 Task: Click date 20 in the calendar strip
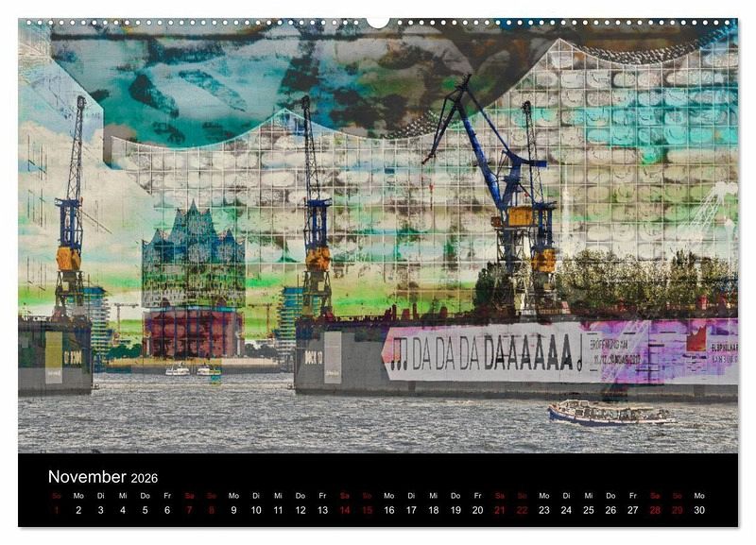click(478, 510)
